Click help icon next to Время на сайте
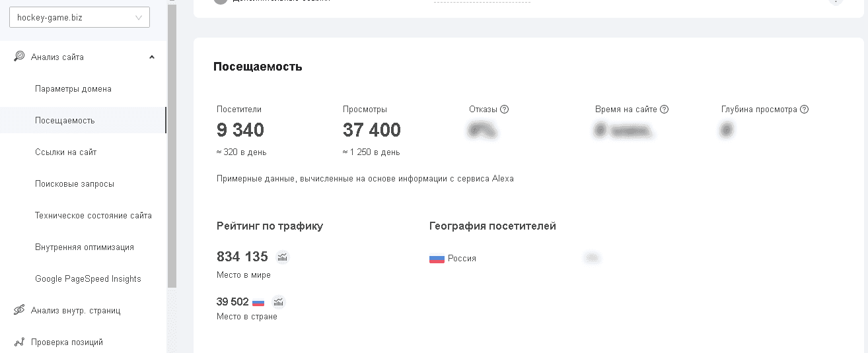The height and width of the screenshot is (353, 868). [x=665, y=110]
